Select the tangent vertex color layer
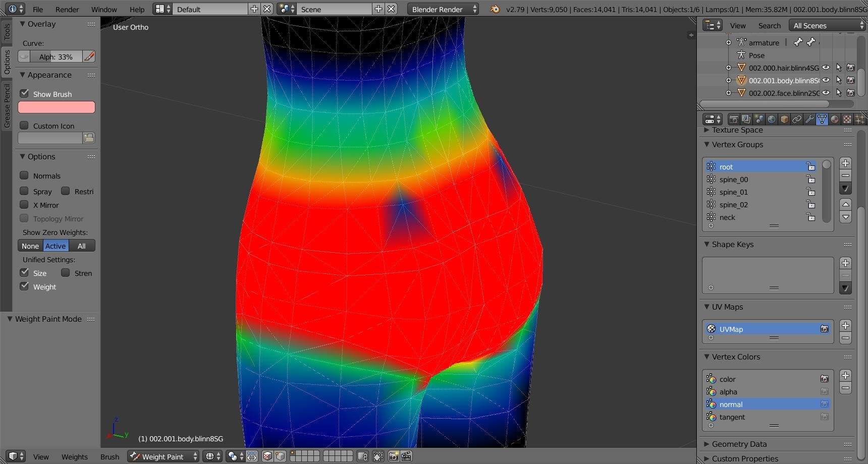 [x=767, y=417]
